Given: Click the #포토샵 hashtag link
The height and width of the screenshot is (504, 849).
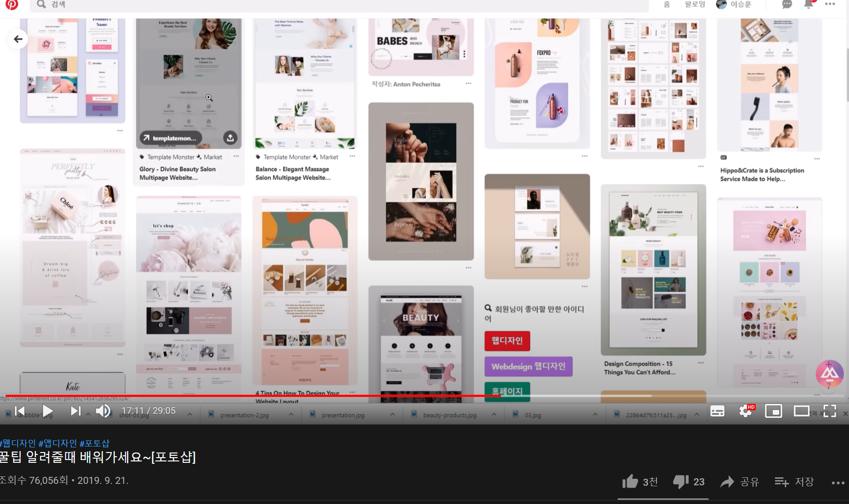Looking at the screenshot, I should [95, 443].
